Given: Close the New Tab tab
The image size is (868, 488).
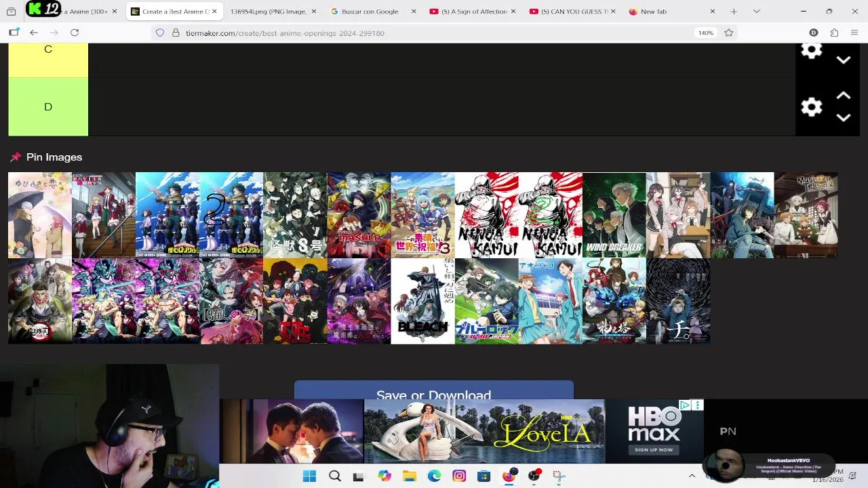Looking at the screenshot, I should 712,12.
